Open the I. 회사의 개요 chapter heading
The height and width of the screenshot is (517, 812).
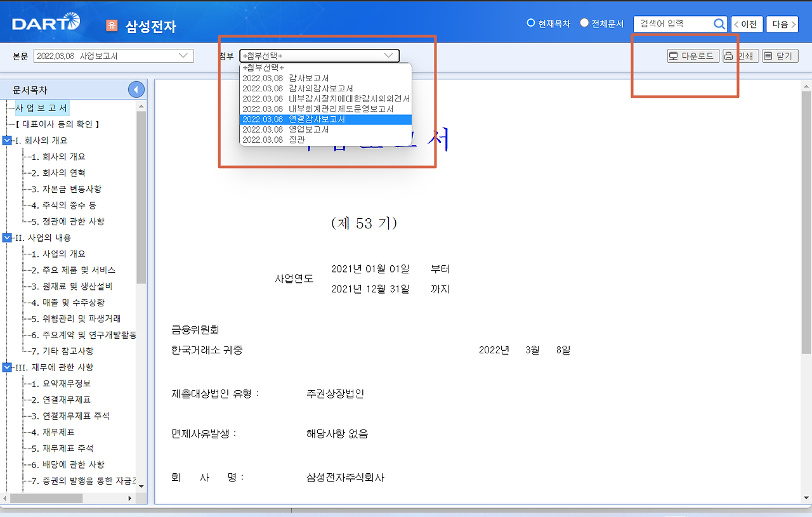[x=41, y=140]
